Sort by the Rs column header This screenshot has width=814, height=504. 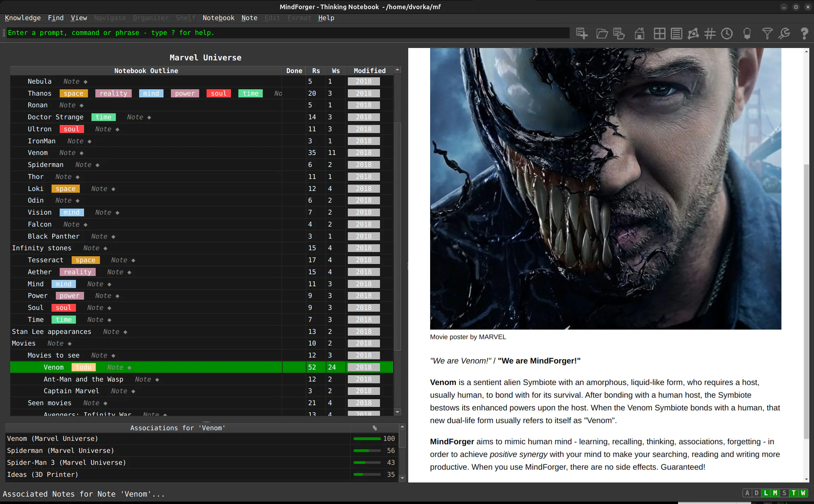coord(316,71)
